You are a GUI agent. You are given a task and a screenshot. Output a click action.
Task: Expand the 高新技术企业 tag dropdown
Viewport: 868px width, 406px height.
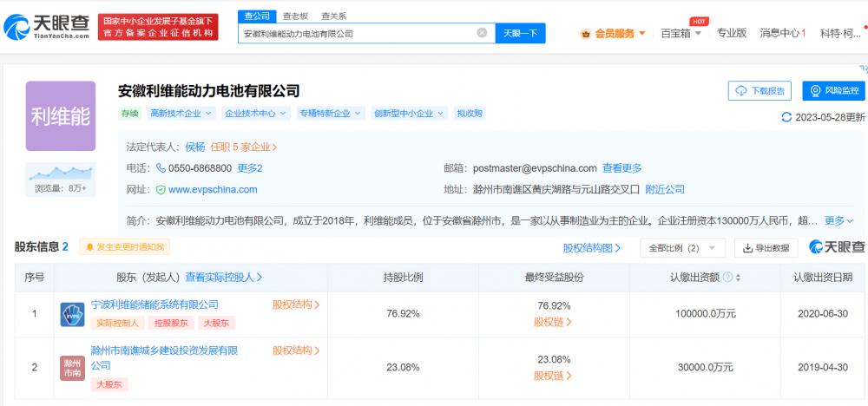[181, 114]
